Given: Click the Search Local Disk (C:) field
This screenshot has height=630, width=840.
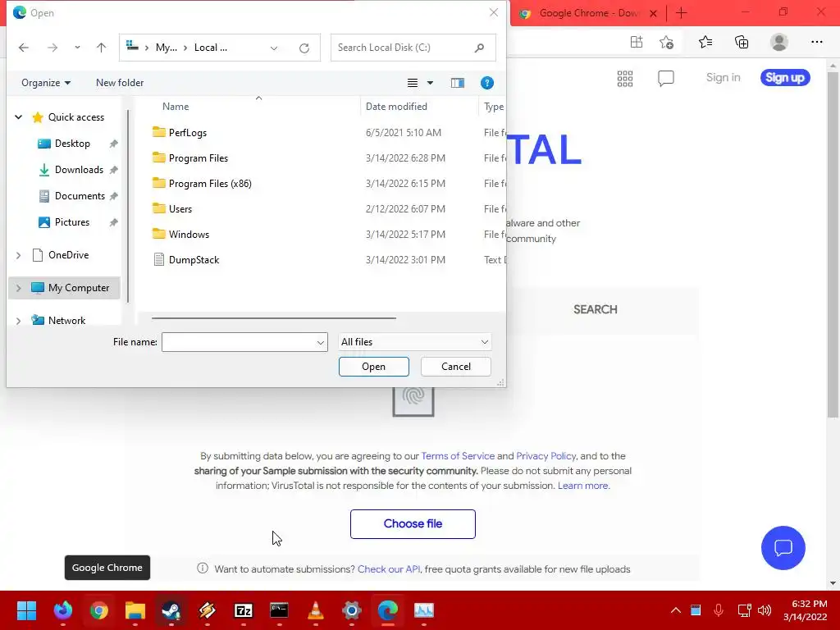Looking at the screenshot, I should coord(413,48).
